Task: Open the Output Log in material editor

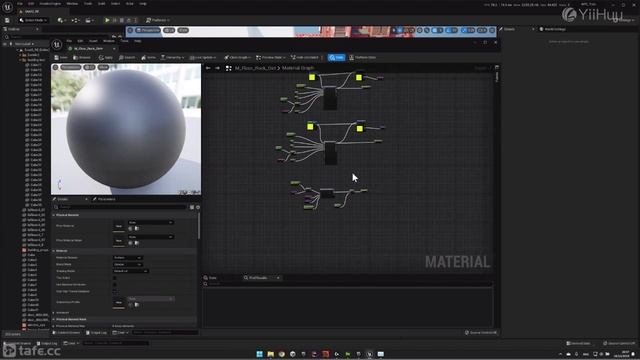Action: click(x=96, y=333)
